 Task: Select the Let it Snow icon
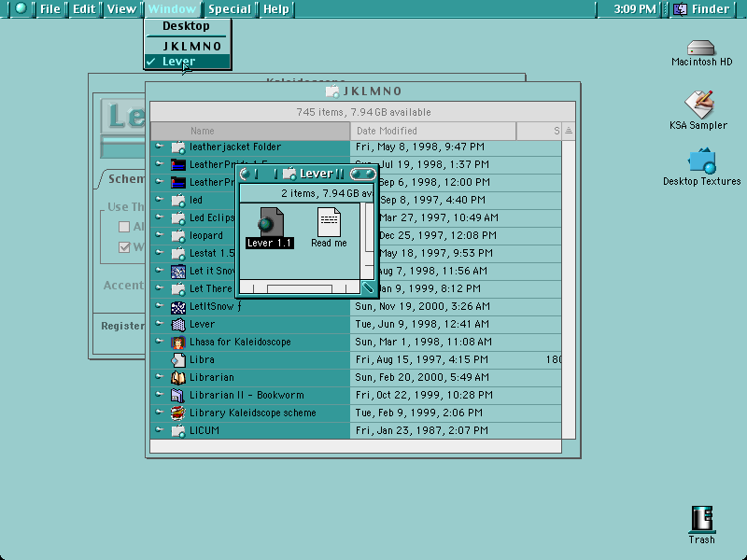click(178, 272)
